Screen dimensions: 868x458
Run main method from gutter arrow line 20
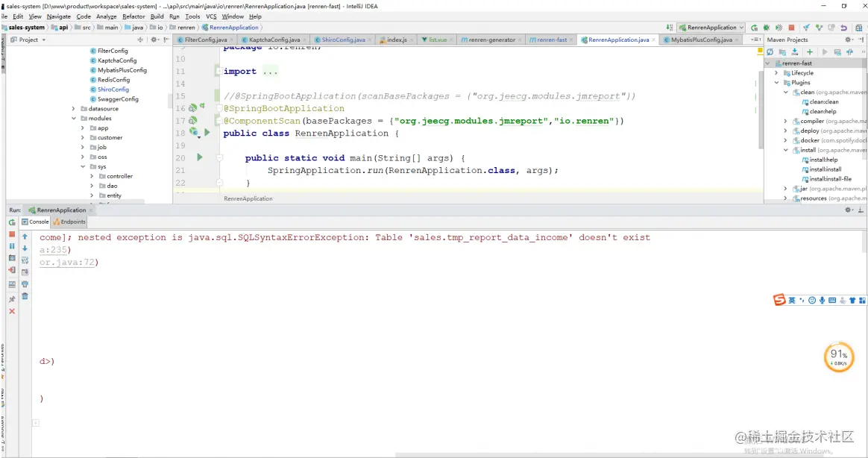(200, 157)
